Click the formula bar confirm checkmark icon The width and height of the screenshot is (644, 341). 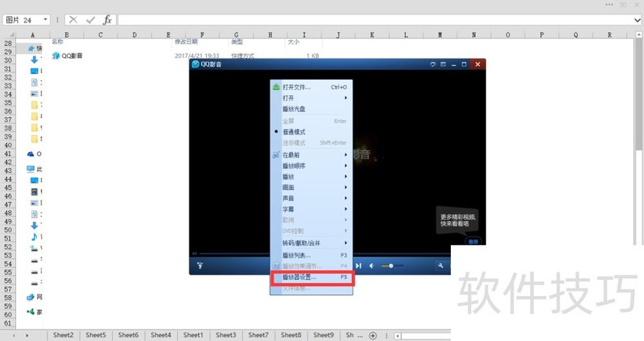point(90,19)
